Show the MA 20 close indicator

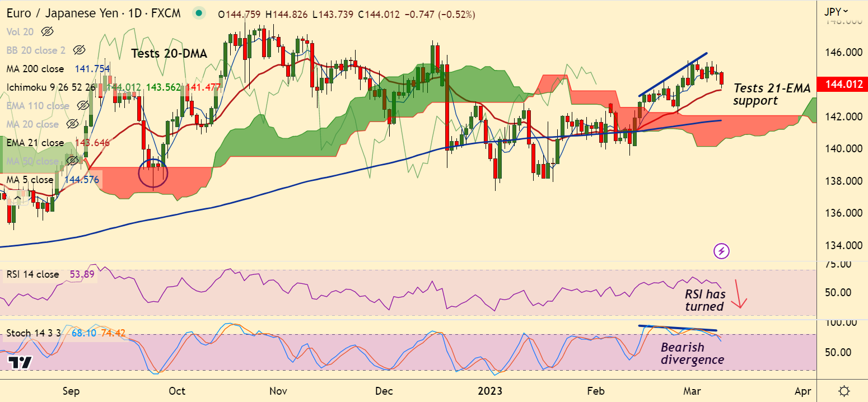(72, 124)
